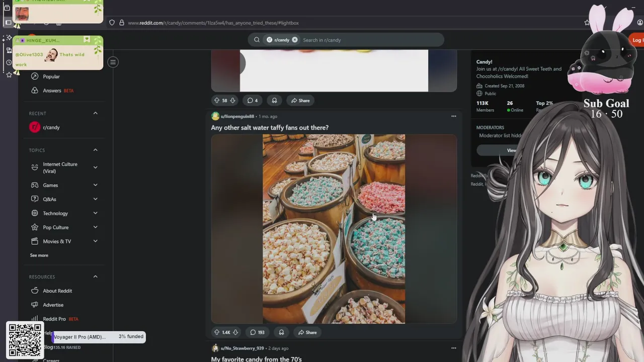Screen dimensions: 644x362
Task: Click the magnifier icon in Reddit search
Action: (257, 40)
